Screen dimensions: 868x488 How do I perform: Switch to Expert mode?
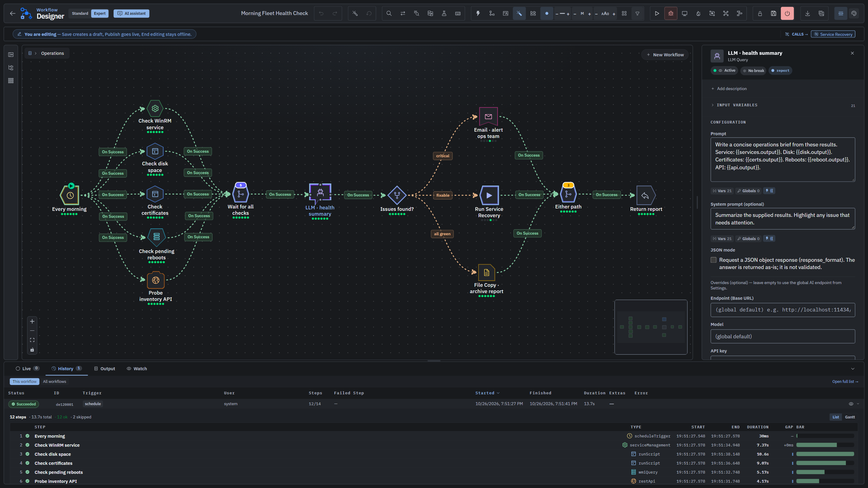(100, 14)
